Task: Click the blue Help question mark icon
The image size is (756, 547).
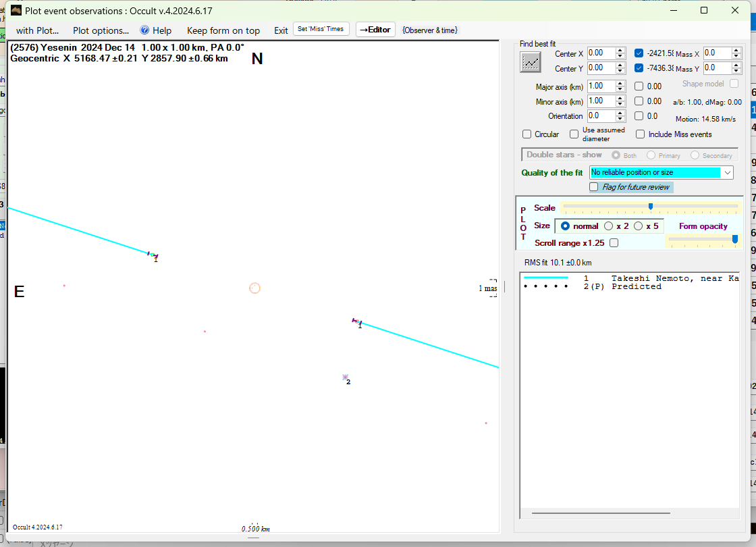Action: click(144, 30)
